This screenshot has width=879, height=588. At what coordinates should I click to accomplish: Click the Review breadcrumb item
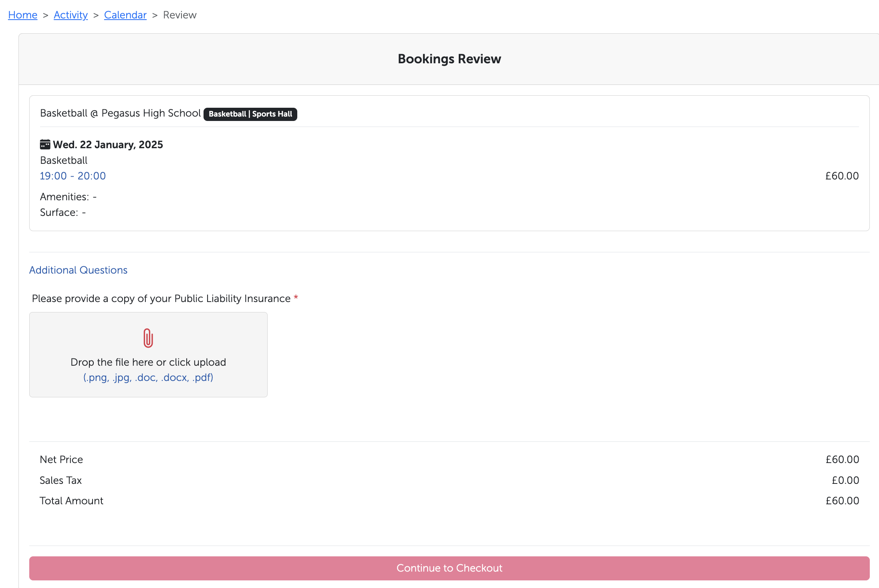179,15
